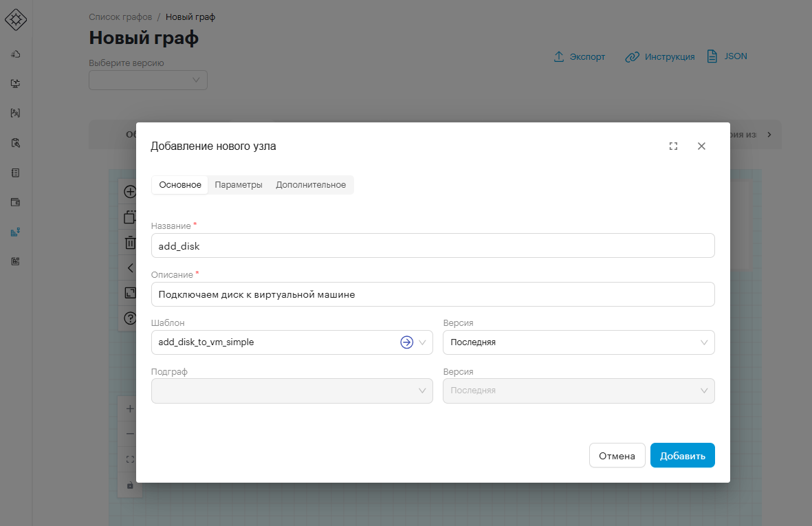Click the copy selection tool on canvas
This screenshot has height=526, width=812.
coord(130,217)
